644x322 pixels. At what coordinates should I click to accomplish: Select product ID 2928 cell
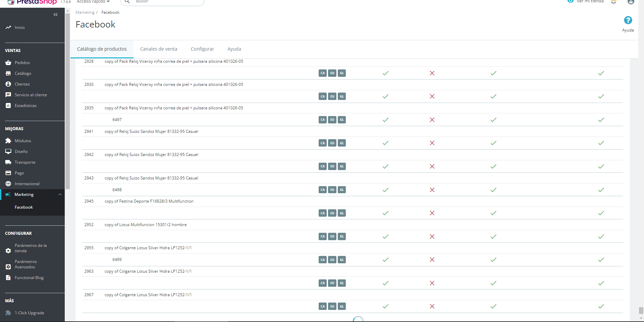click(89, 61)
